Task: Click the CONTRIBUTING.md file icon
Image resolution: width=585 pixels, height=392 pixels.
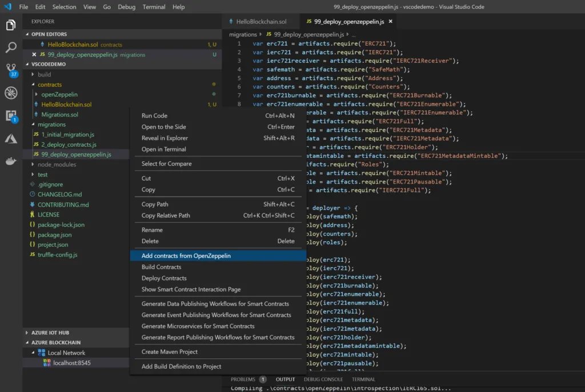Action: click(x=33, y=204)
